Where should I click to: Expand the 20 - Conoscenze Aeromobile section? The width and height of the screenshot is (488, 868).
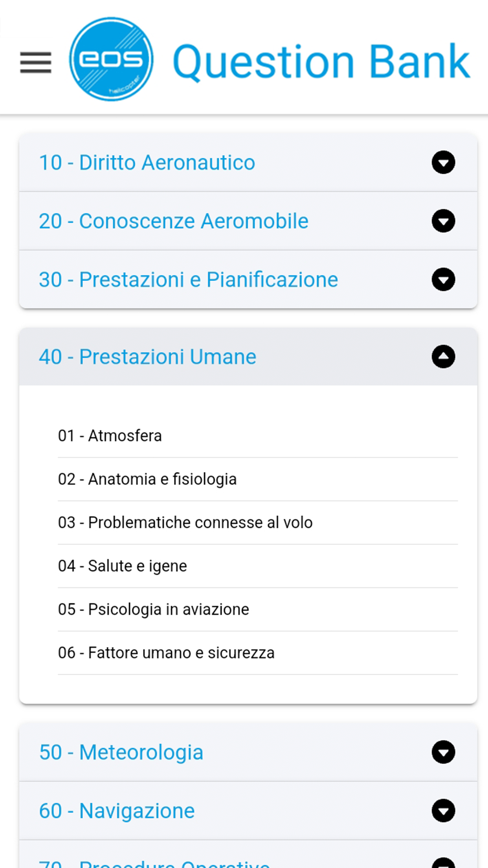click(248, 221)
